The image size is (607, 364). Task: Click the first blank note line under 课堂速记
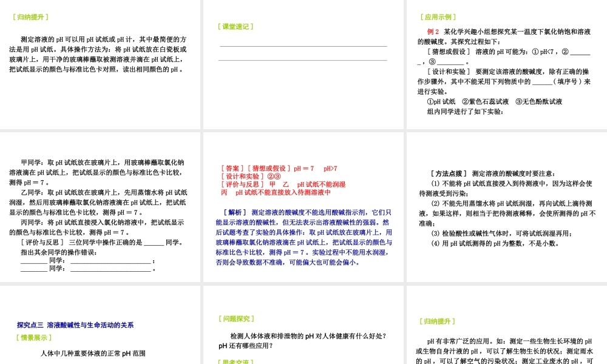(303, 46)
